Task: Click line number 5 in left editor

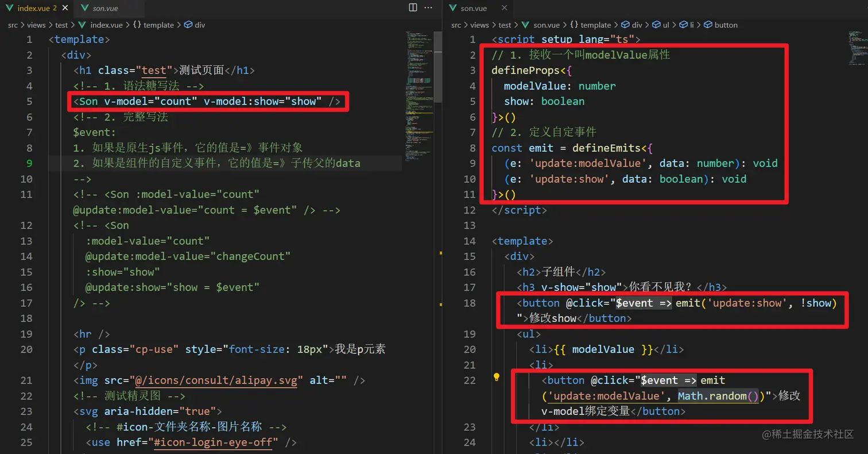Action: (29, 101)
